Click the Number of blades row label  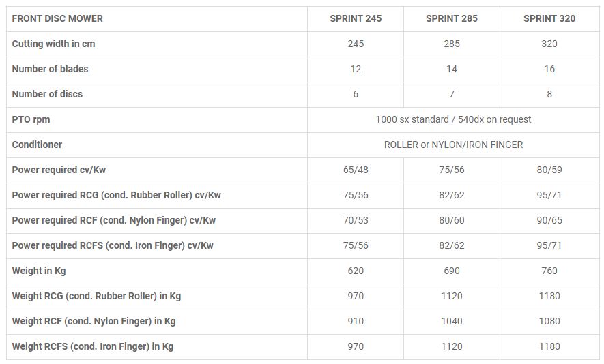tap(50, 69)
